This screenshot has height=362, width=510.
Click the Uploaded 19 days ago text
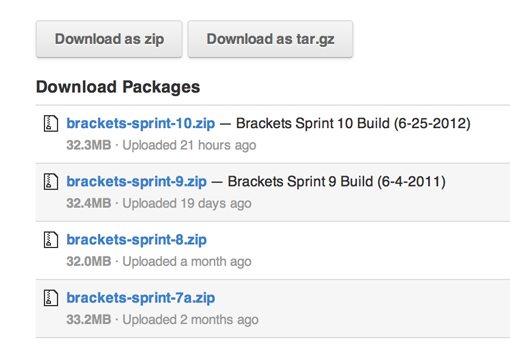(x=187, y=203)
